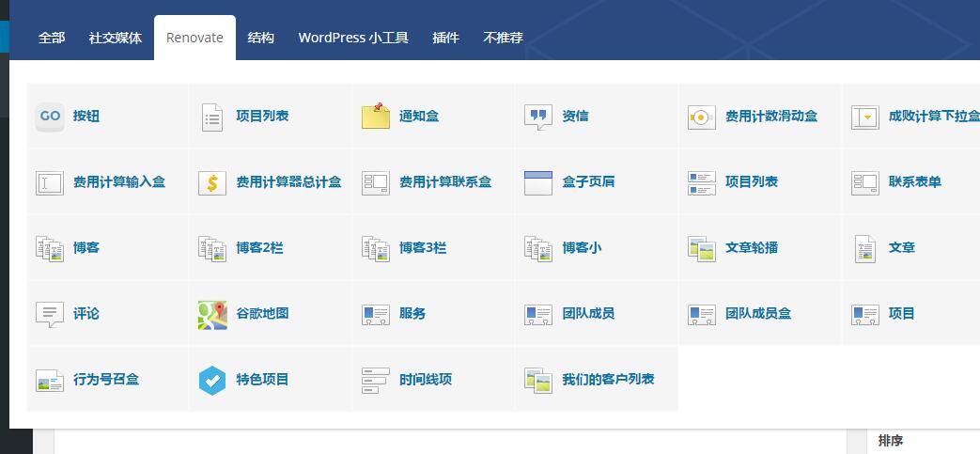Select the 团队成员盒 label

[758, 314]
